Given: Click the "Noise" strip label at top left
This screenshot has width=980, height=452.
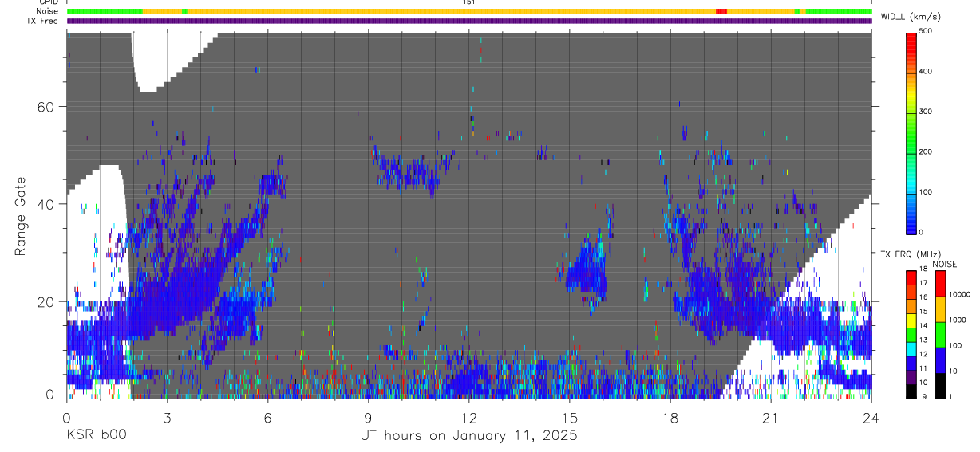Looking at the screenshot, I should point(49,11).
